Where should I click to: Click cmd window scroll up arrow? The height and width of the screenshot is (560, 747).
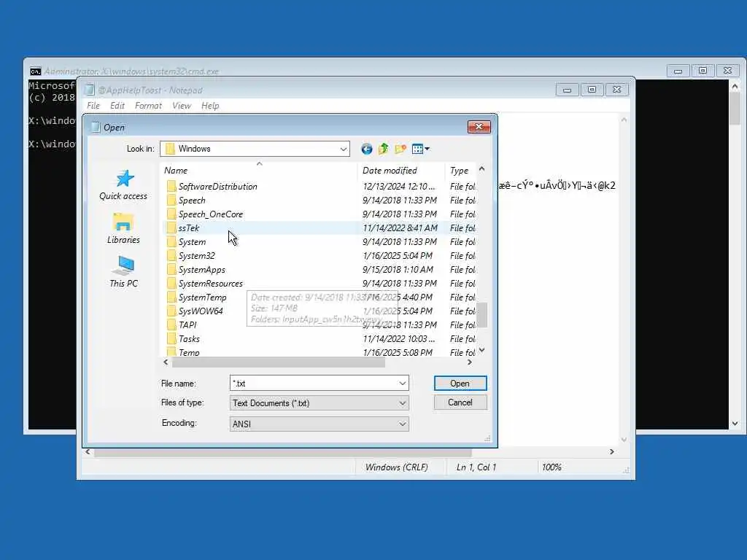[735, 86]
